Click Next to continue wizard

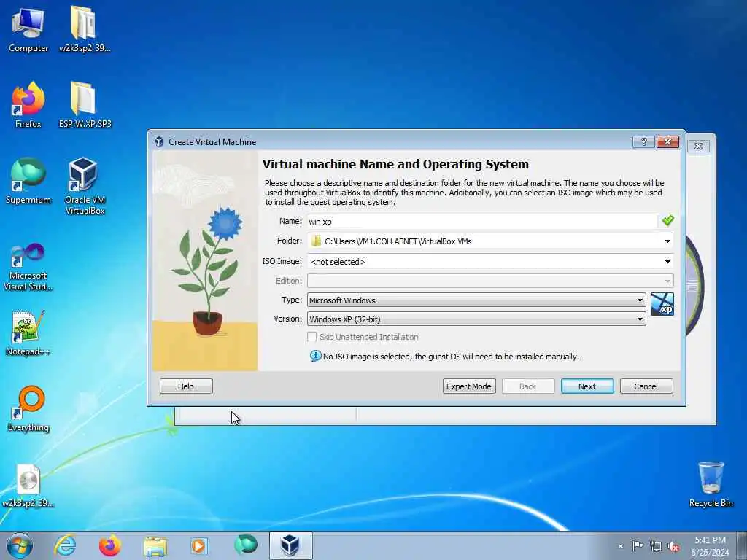tap(587, 386)
